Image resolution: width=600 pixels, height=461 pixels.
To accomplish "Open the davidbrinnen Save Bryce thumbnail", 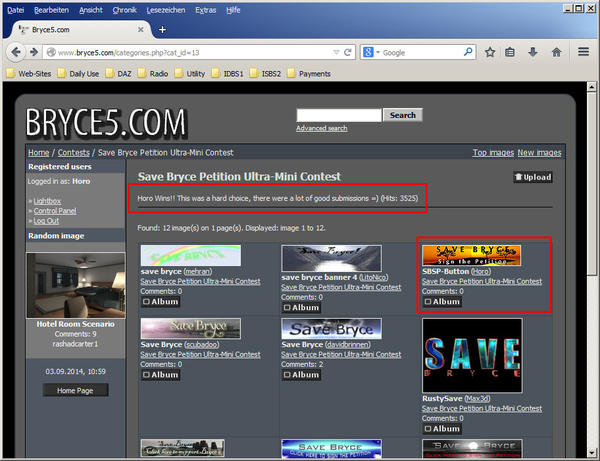I will pyautogui.click(x=331, y=329).
